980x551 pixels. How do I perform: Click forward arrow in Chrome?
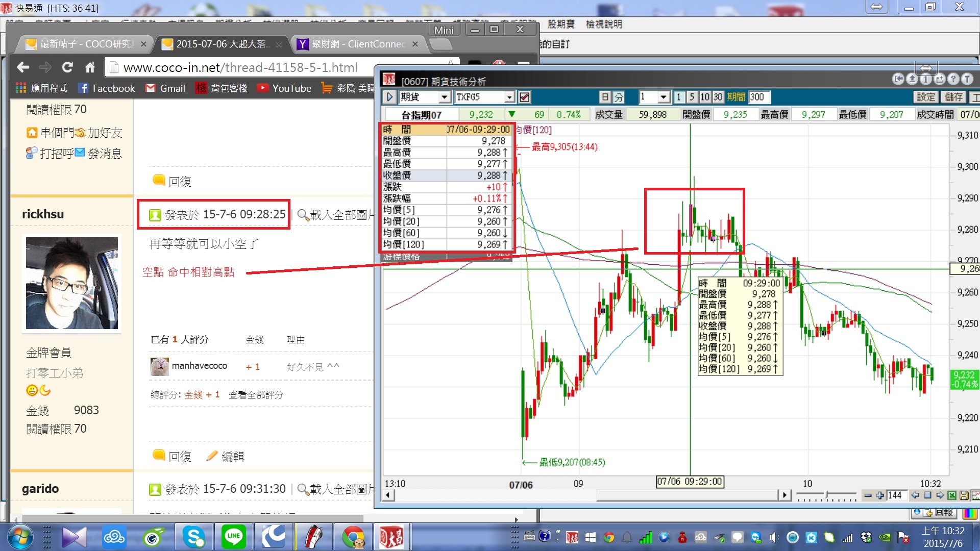coord(45,67)
